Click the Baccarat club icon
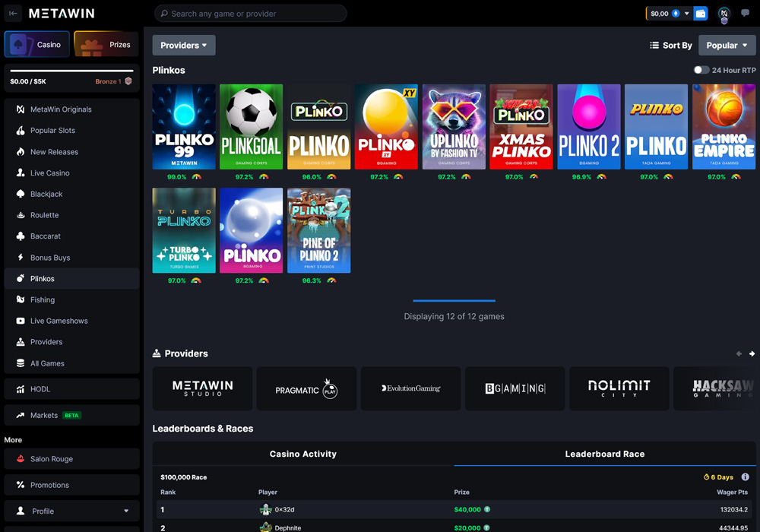Viewport: 760px width, 532px height. [x=21, y=236]
